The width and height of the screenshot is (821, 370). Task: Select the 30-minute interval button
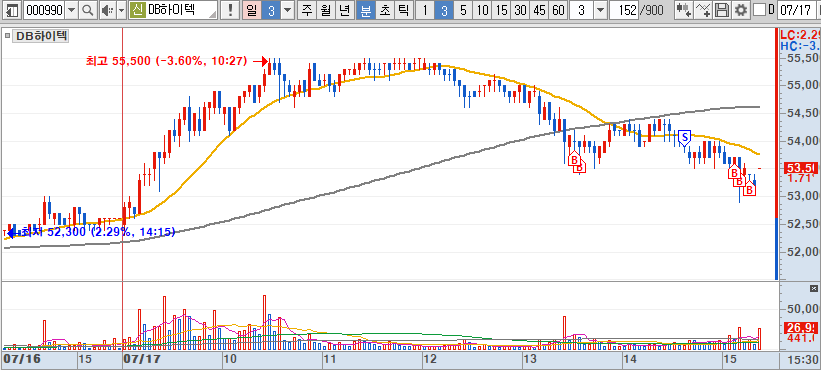[x=520, y=10]
